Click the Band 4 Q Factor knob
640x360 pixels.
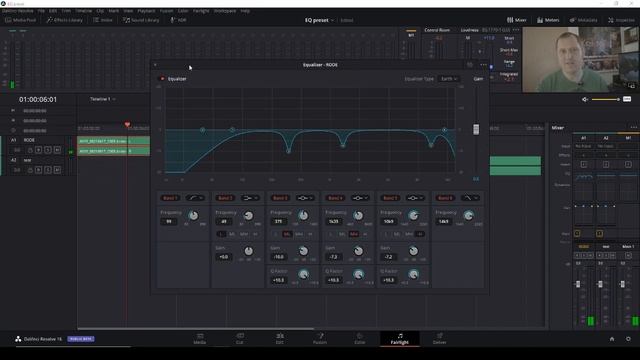point(358,274)
